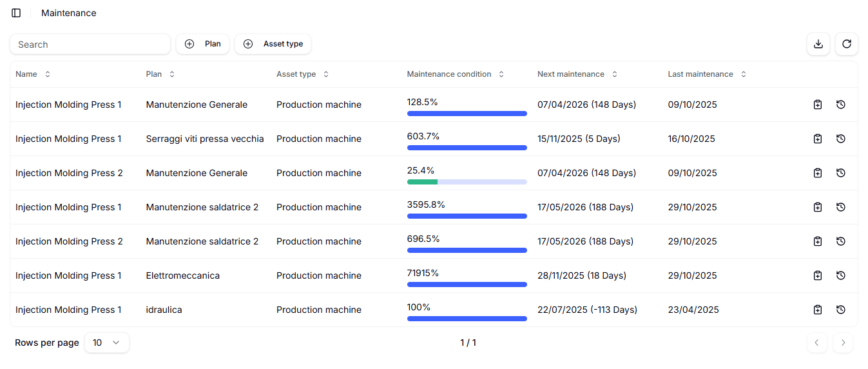Register maintenance for Elettromeccanica row
868x369 pixels.
tap(817, 275)
